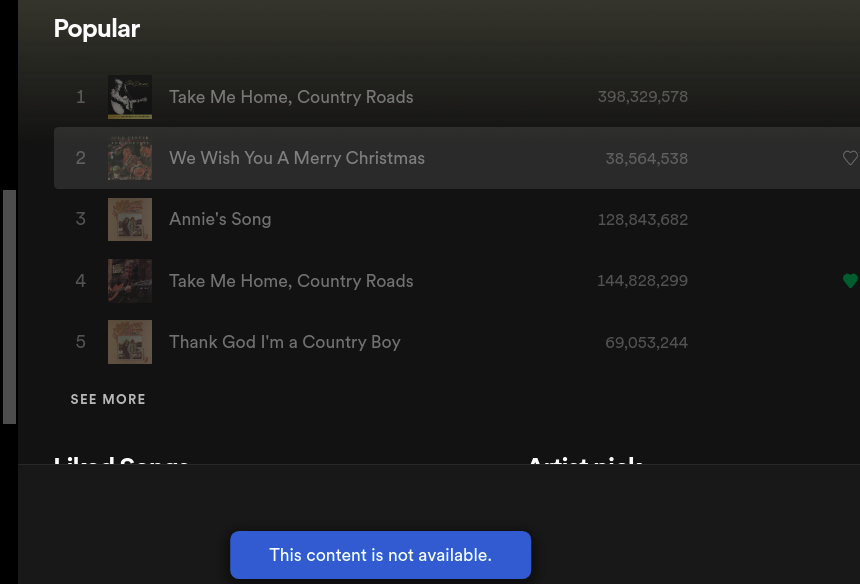Play Take Me Home, Country Roads at row 1
The height and width of the screenshot is (584, 860).
[293, 97]
